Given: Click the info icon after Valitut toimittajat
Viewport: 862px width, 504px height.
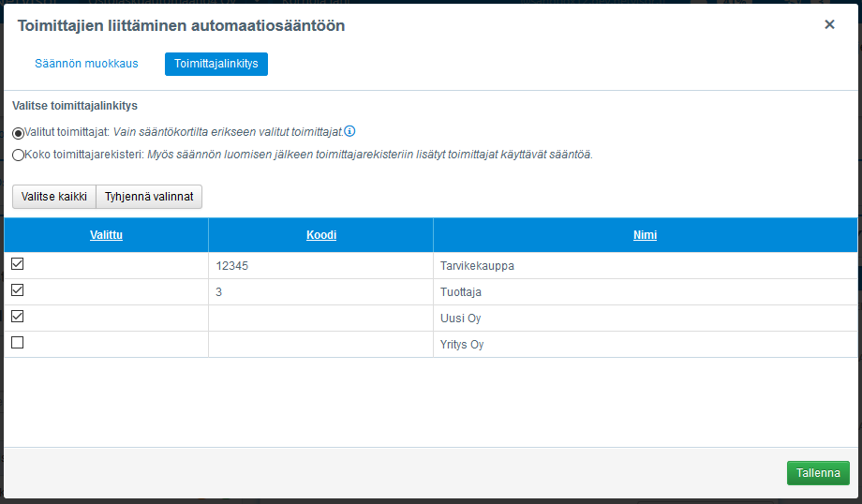Looking at the screenshot, I should point(349,131).
